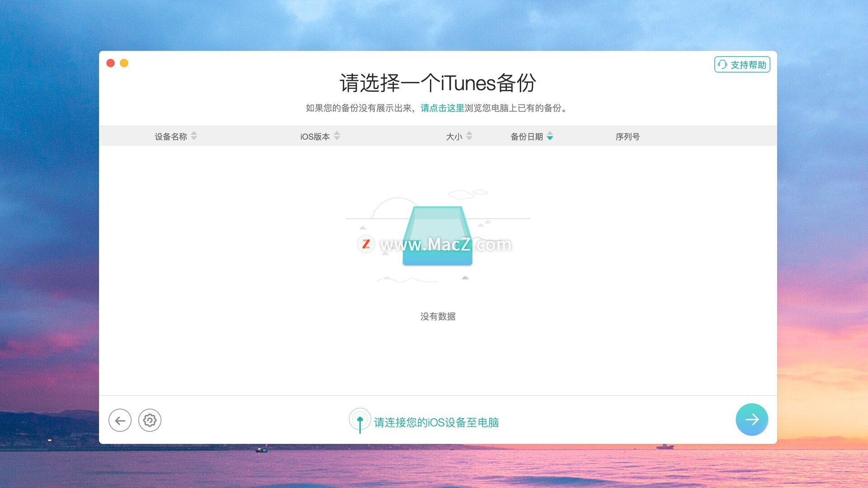
Task: Click the iOS device connection icon
Action: tap(360, 421)
